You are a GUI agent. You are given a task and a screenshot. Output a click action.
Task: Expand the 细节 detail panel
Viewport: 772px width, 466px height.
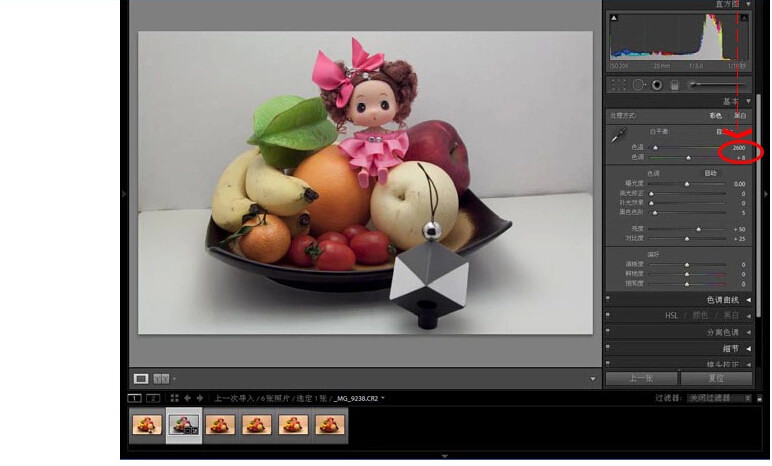point(748,348)
